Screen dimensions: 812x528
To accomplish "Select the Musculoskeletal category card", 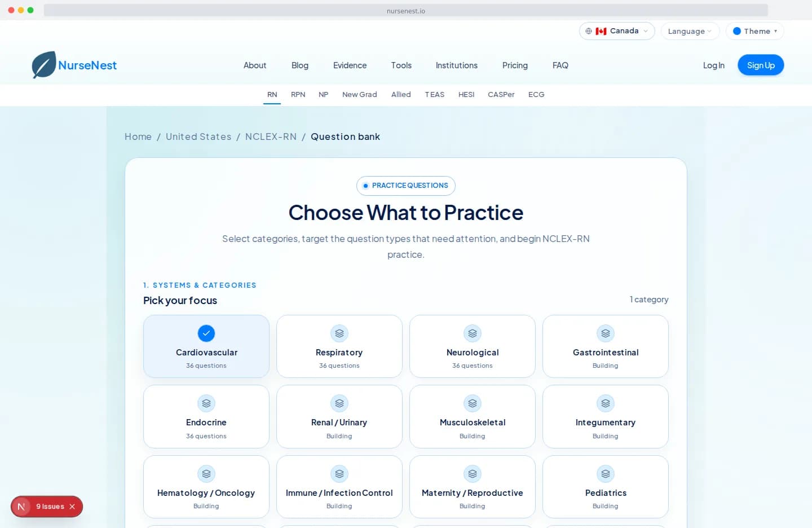I will click(x=473, y=416).
